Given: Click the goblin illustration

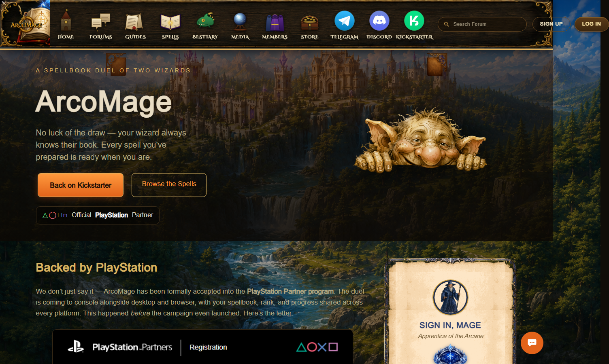Looking at the screenshot, I should click(x=420, y=140).
